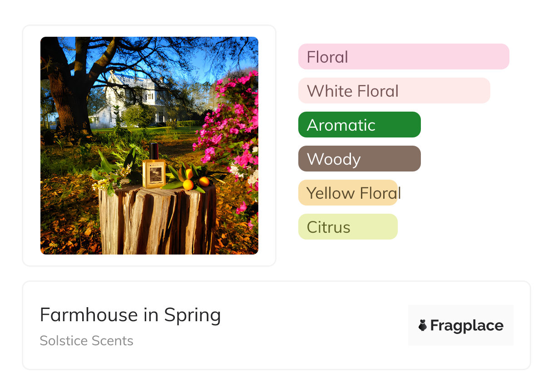Screen dimensions: 553x392
Task: Select the pink Floral accord bar
Action: tap(403, 57)
